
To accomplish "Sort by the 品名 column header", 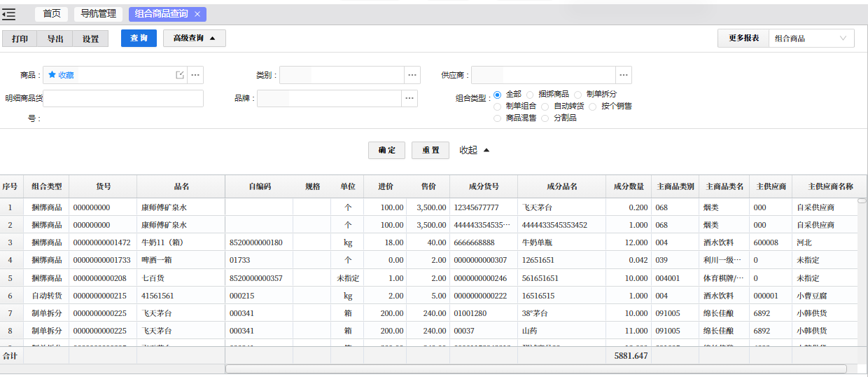I will [x=181, y=186].
